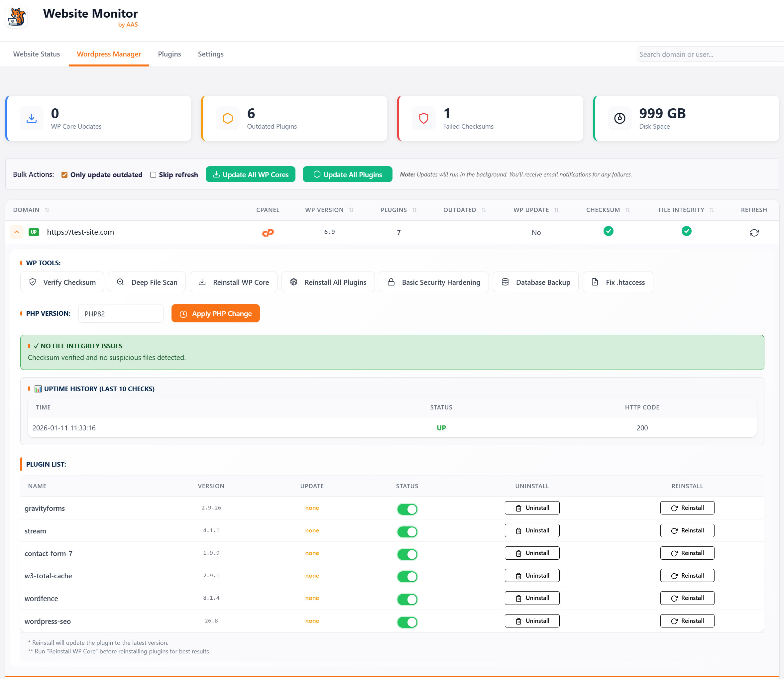Click the refresh icon for test-site.com
This screenshot has width=784, height=679.
754,233
